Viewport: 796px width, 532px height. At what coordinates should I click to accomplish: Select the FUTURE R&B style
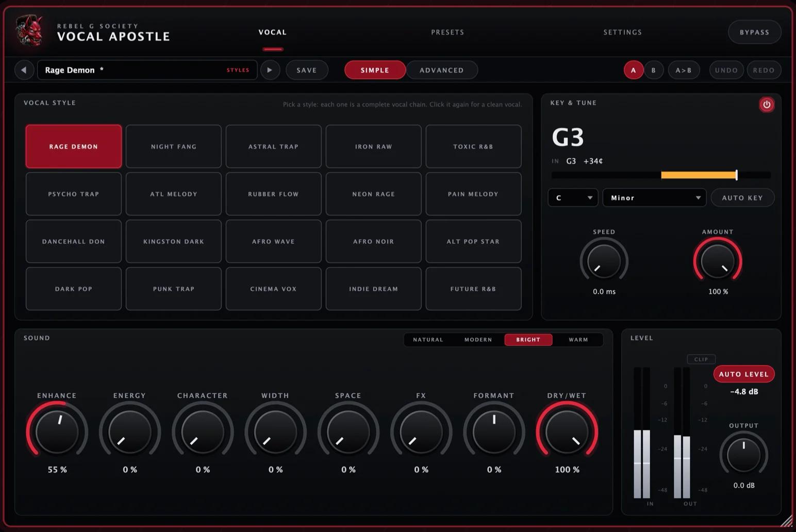click(x=473, y=289)
